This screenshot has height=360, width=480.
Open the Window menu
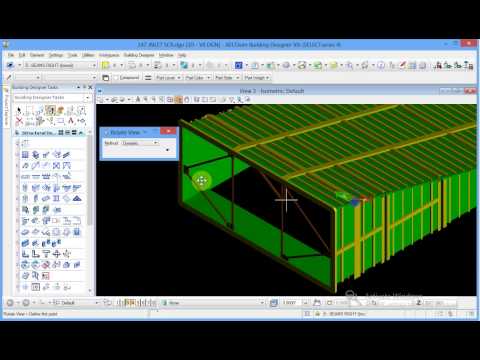pos(166,55)
